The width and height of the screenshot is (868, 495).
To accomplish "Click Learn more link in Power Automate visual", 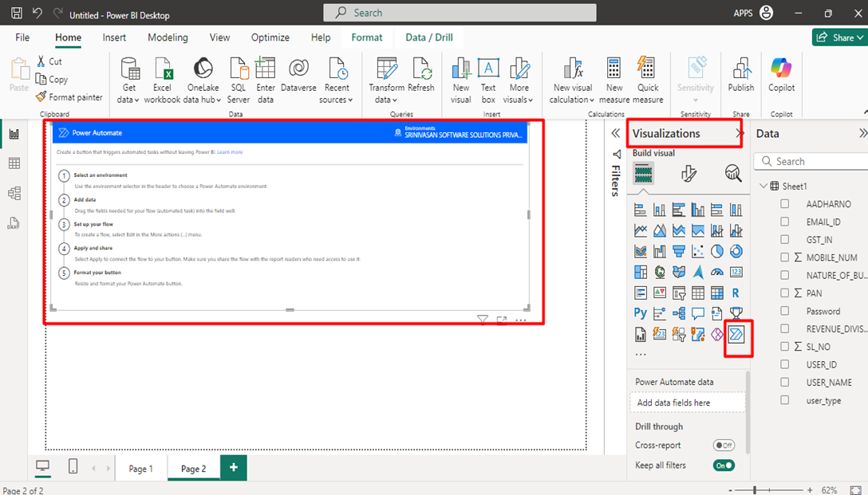I will [230, 152].
